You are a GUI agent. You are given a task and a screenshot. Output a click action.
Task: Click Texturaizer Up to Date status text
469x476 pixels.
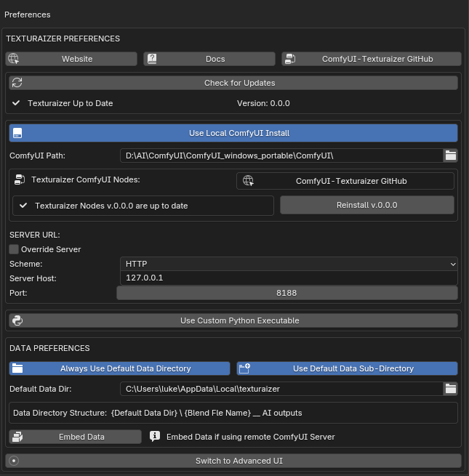click(x=70, y=103)
